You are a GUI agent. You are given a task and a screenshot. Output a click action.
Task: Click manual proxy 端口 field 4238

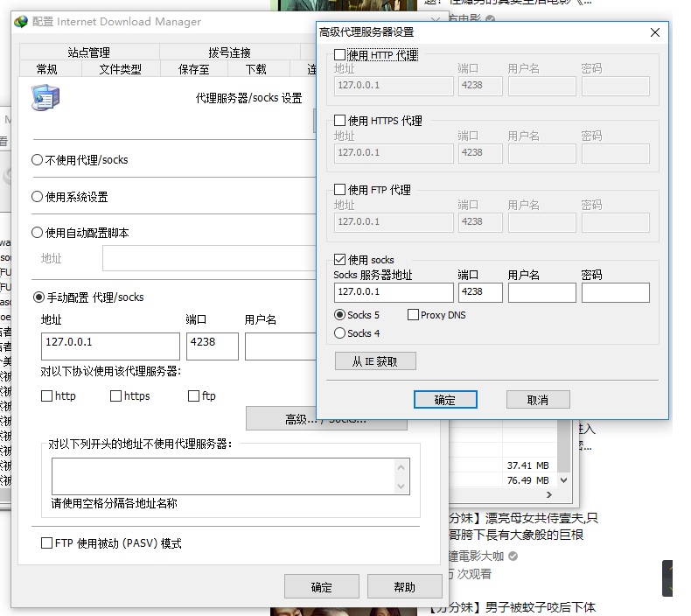[212, 346]
